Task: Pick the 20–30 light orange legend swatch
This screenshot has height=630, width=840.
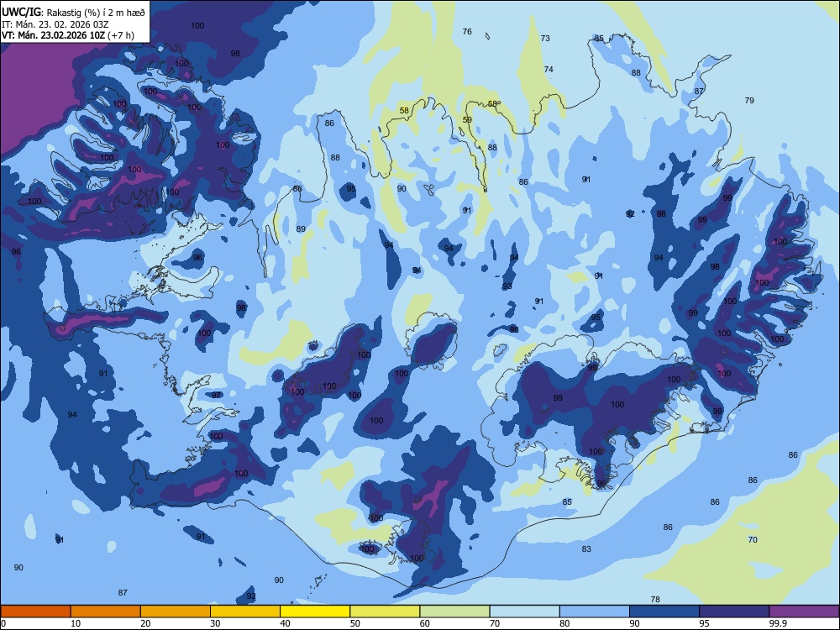Action: tap(176, 612)
